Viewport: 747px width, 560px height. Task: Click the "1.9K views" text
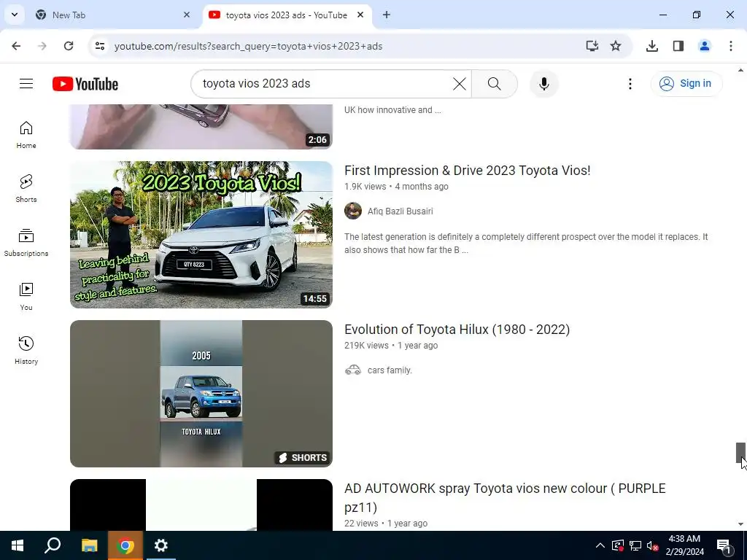(365, 187)
